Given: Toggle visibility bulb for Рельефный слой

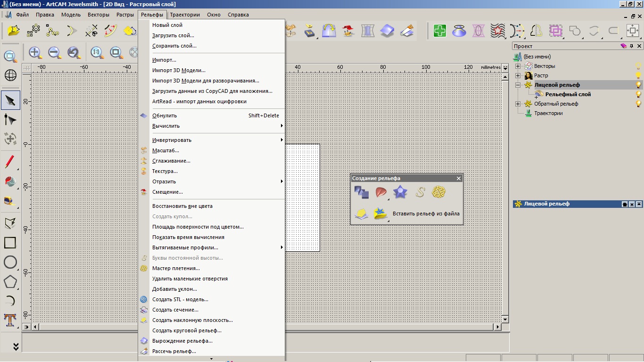Looking at the screenshot, I should [638, 94].
